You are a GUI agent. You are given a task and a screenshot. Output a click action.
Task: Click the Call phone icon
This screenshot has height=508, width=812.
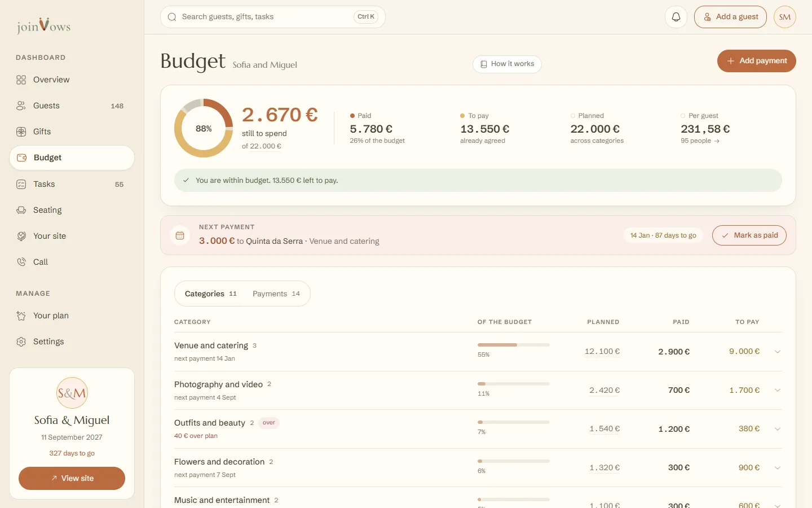(x=21, y=262)
